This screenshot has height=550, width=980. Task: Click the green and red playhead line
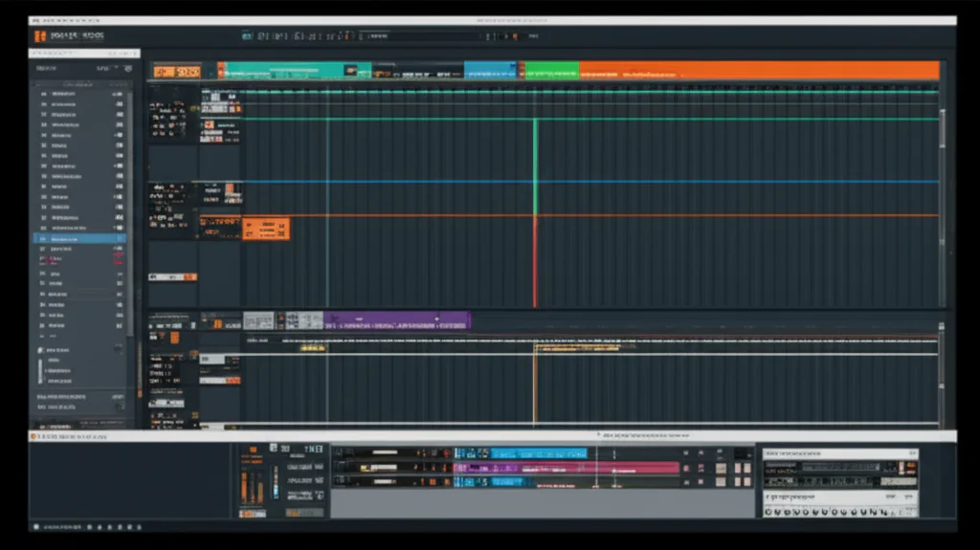click(x=535, y=212)
